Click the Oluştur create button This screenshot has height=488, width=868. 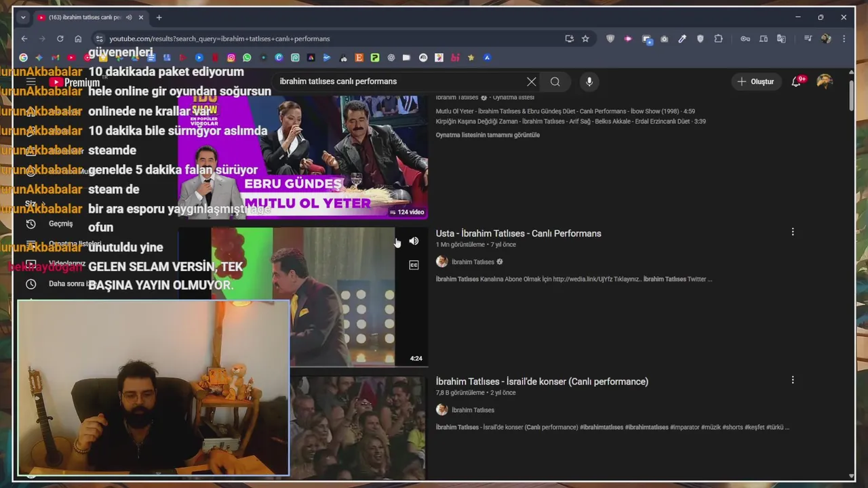click(x=755, y=81)
